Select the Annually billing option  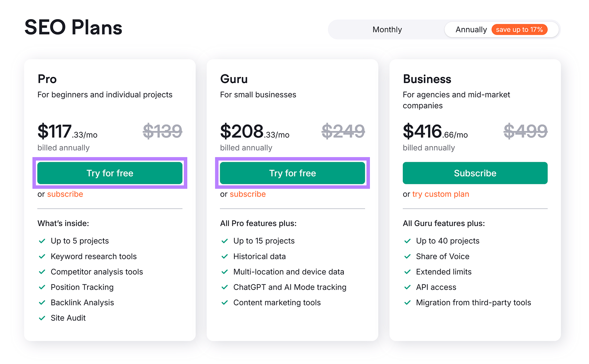point(471,29)
